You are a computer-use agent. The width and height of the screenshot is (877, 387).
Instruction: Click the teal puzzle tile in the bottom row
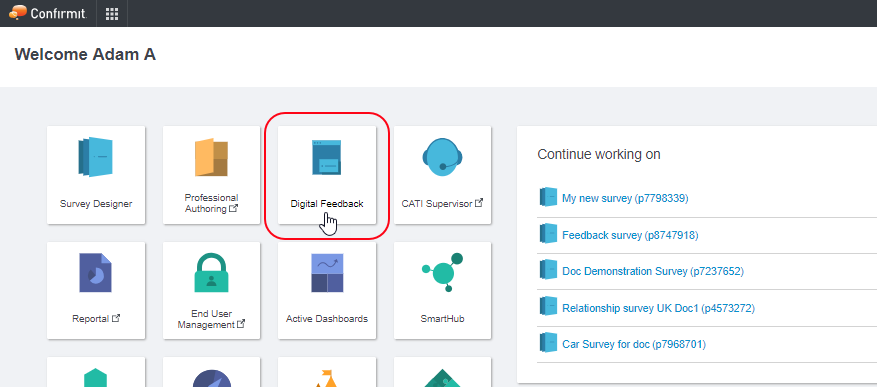(442, 372)
